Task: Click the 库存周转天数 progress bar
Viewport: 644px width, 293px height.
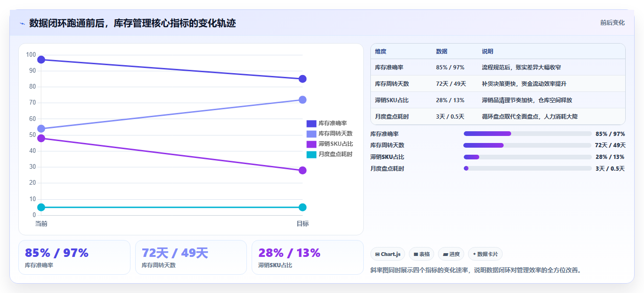Action: [x=528, y=145]
